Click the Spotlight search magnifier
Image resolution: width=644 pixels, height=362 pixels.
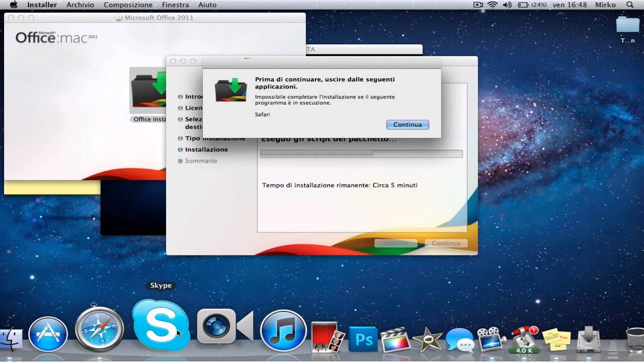629,5
